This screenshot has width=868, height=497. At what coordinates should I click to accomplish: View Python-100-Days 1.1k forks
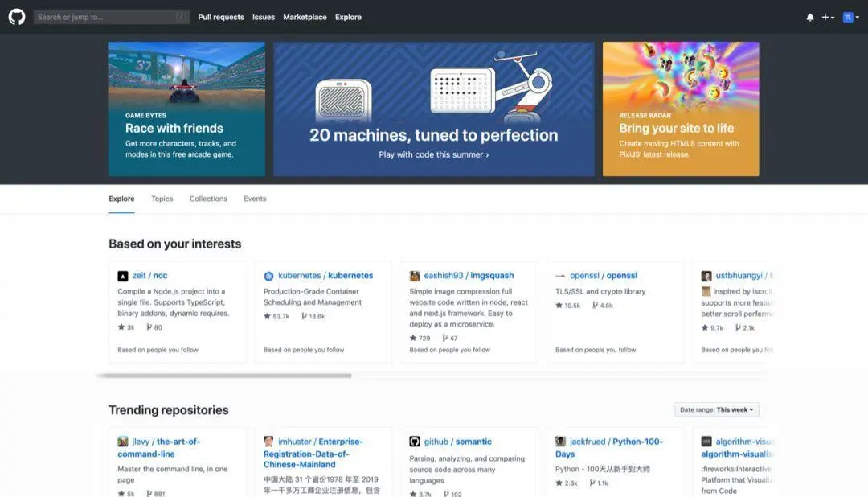coord(599,483)
